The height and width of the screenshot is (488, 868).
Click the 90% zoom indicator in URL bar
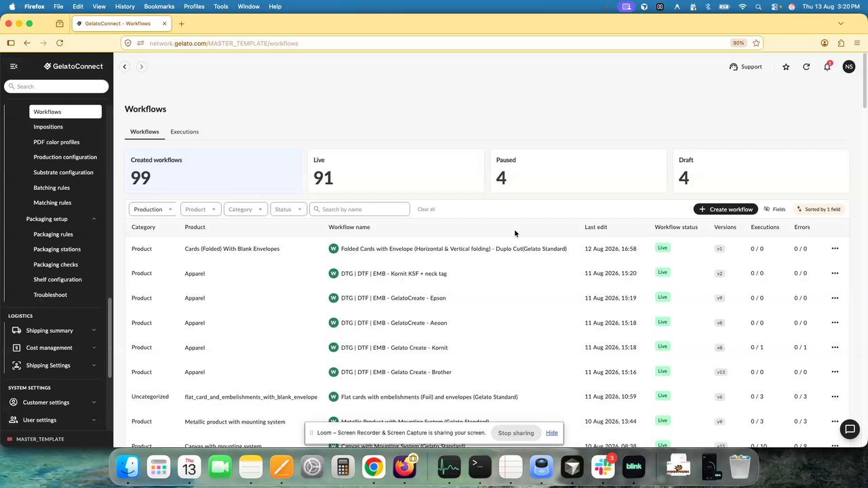pyautogui.click(x=738, y=43)
